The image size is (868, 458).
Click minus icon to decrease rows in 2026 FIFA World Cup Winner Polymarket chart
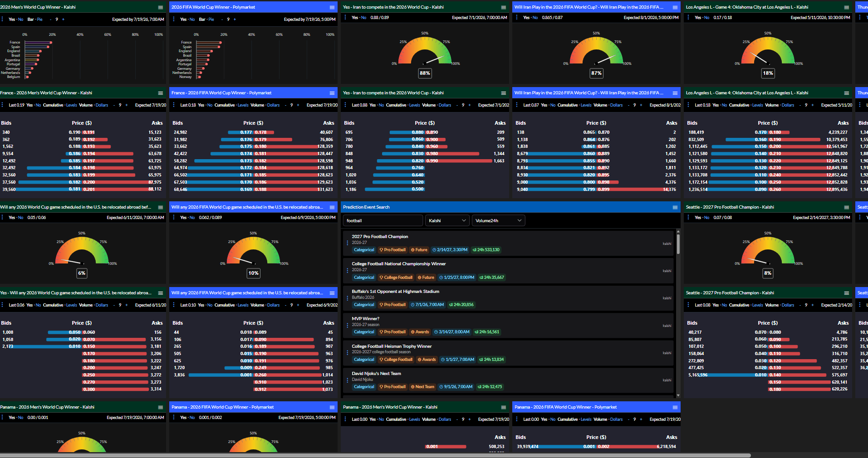click(222, 19)
